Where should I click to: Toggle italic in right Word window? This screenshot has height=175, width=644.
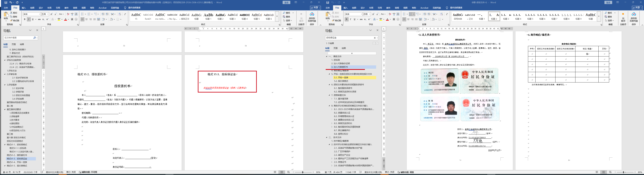click(350, 19)
